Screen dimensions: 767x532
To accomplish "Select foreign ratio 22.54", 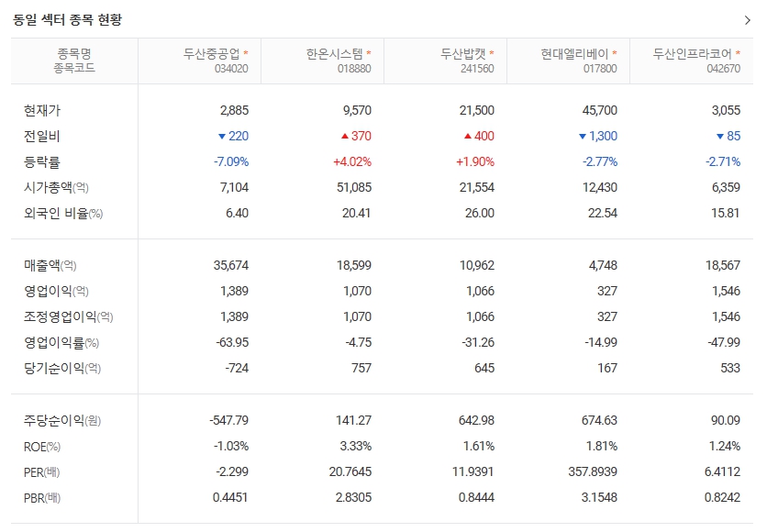I will (603, 213).
